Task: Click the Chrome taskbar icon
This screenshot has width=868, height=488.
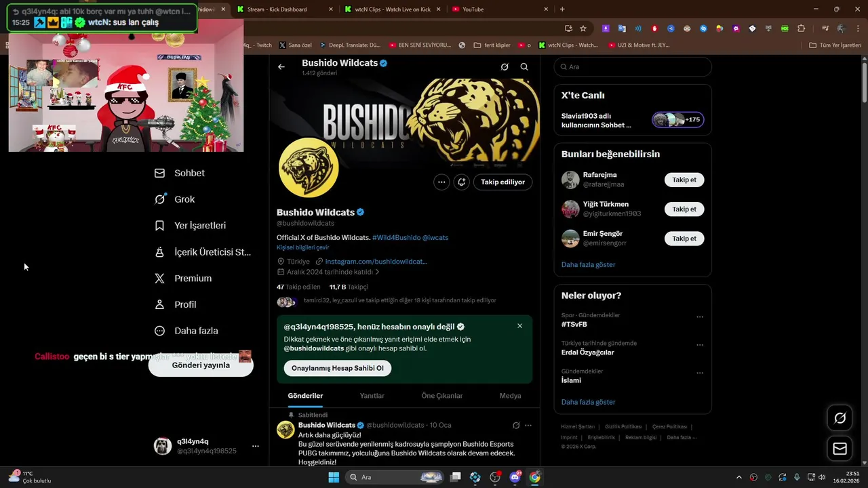Action: tap(535, 477)
